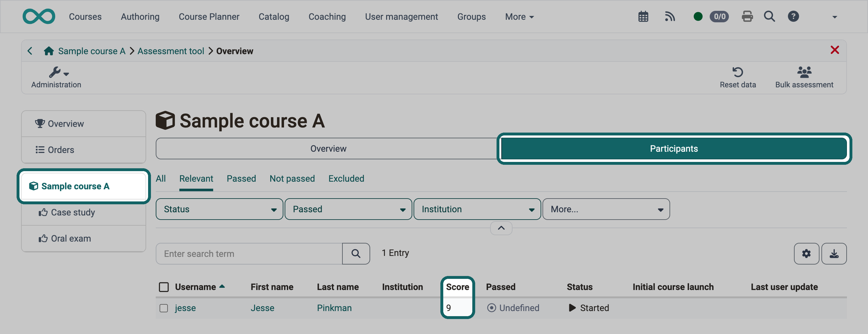868x334 pixels.
Task: Open the user profile dropdown arrow
Action: click(834, 17)
